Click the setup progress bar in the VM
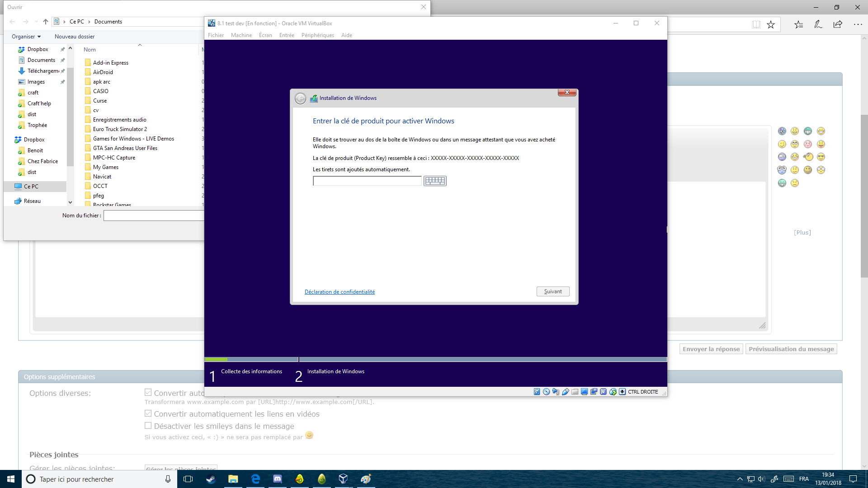Screen dimensions: 868x488 pos(436,360)
